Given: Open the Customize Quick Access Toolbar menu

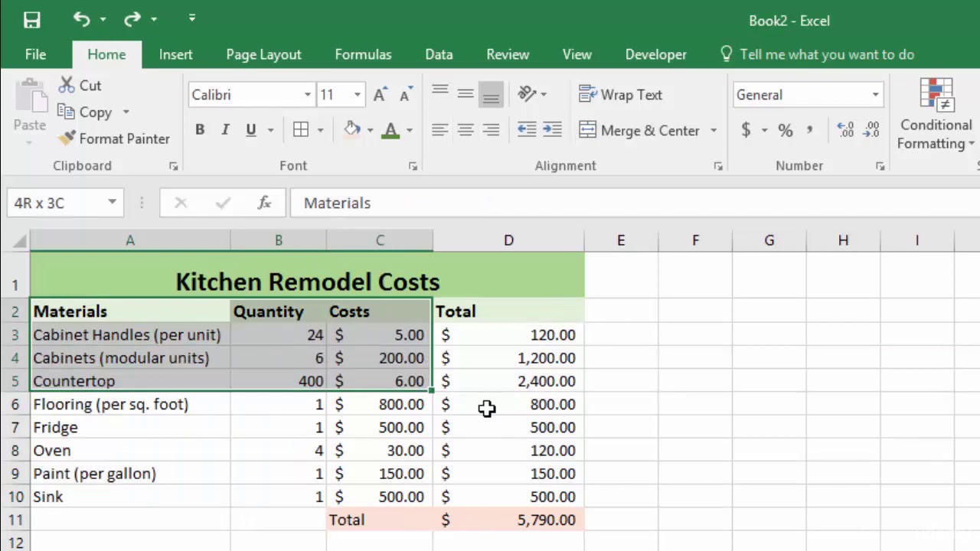Looking at the screenshot, I should point(191,19).
